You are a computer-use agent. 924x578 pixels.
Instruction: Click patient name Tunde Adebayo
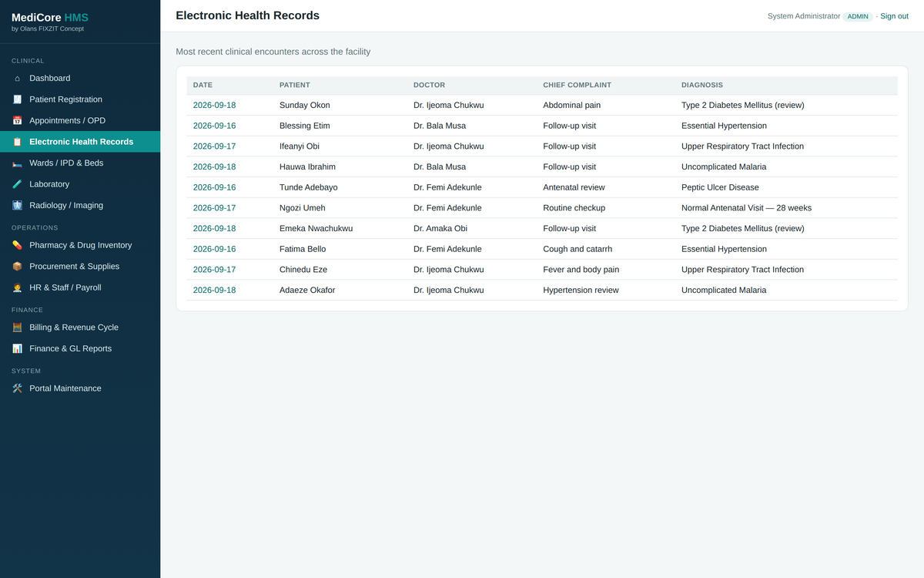pyautogui.click(x=308, y=187)
